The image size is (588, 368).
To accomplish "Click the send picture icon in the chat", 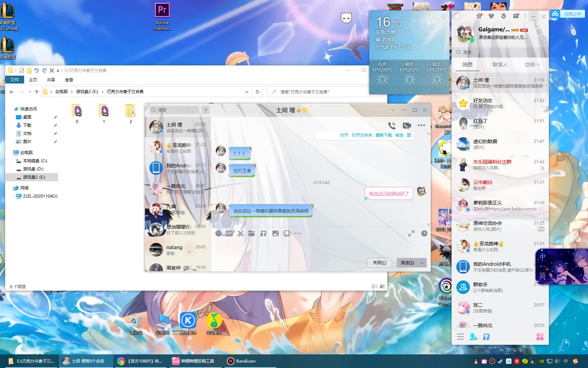I will 276,233.
